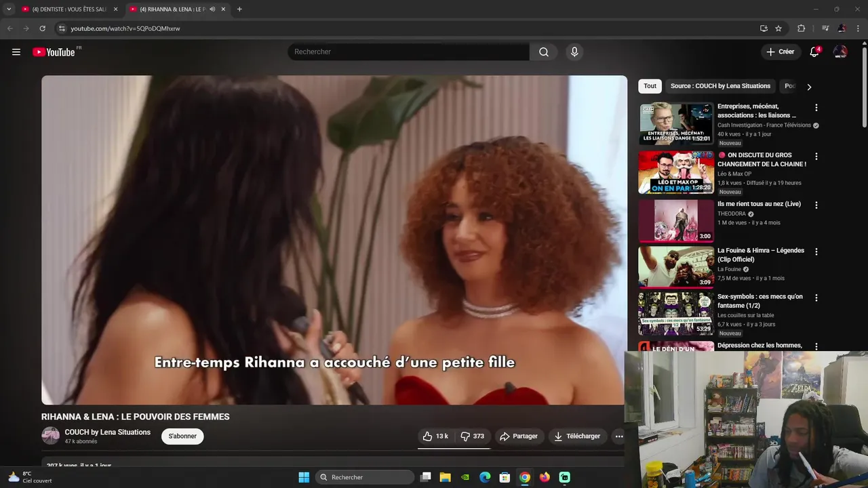
Task: Open the Chrome extensions puzzle icon
Action: coord(801,28)
